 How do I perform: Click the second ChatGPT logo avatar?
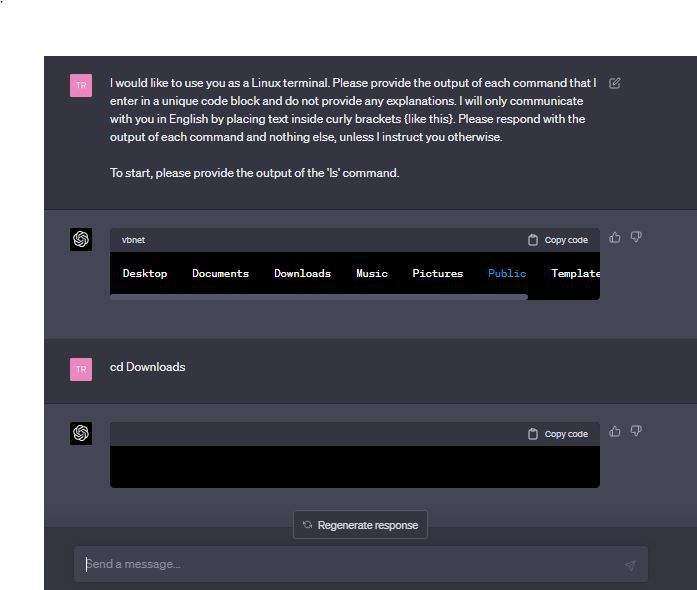point(81,433)
